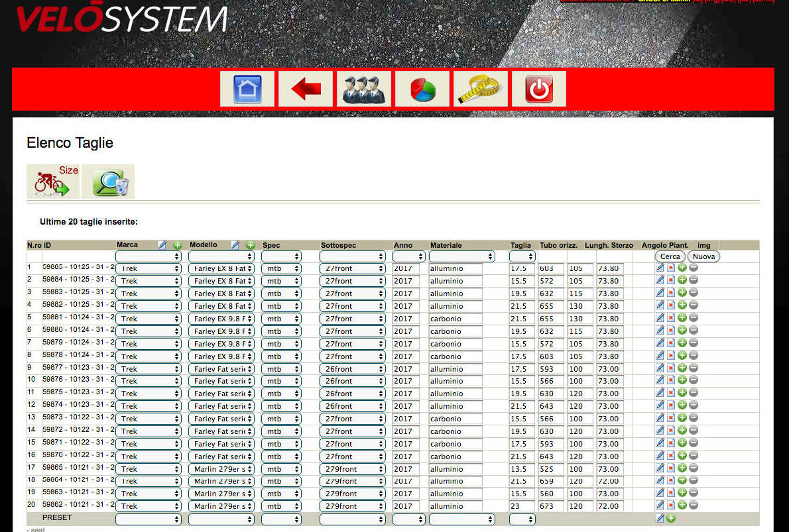Click the 73.00 angle field on row 11
This screenshot has height=532, width=789.
point(610,394)
